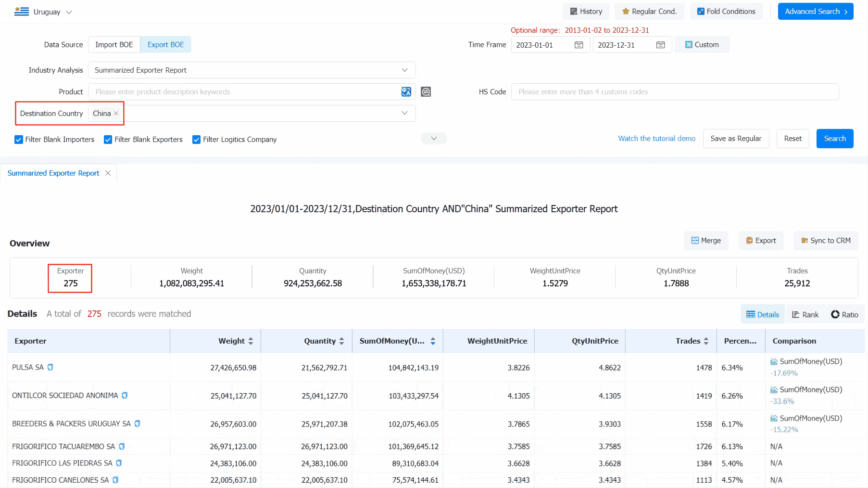Open the product assistant icon beside Product field
The width and height of the screenshot is (868, 488).
click(426, 92)
